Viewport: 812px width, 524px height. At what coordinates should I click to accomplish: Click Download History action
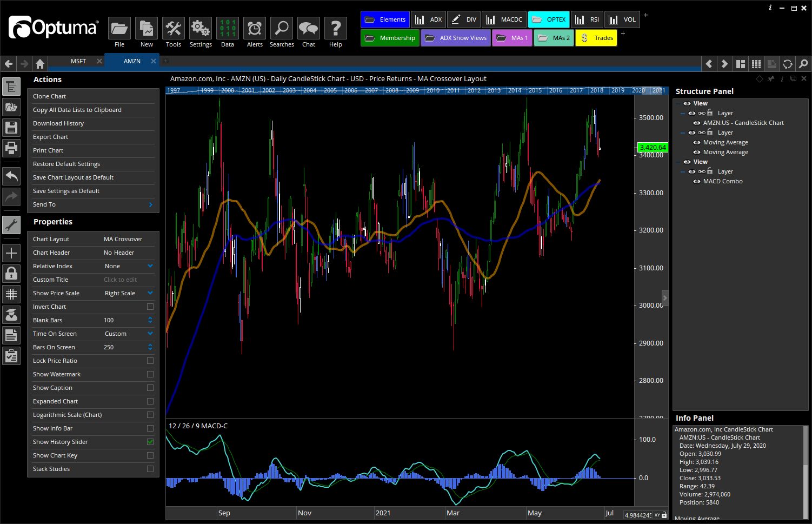(58, 123)
